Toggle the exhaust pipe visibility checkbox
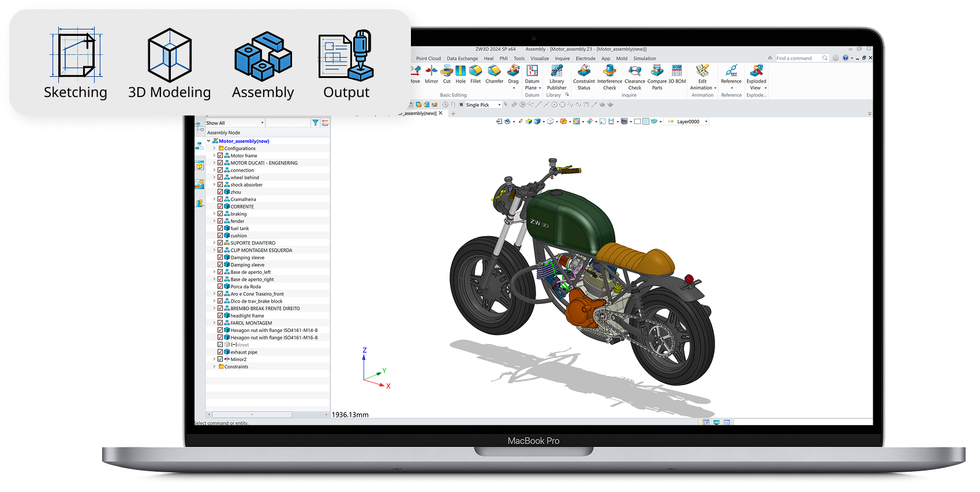The height and width of the screenshot is (492, 980). click(220, 352)
